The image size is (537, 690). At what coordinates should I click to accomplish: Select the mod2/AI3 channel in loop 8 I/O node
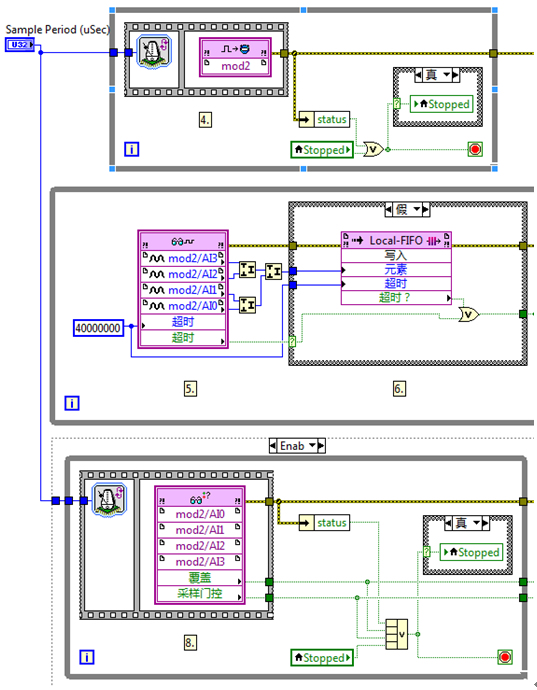(x=200, y=562)
